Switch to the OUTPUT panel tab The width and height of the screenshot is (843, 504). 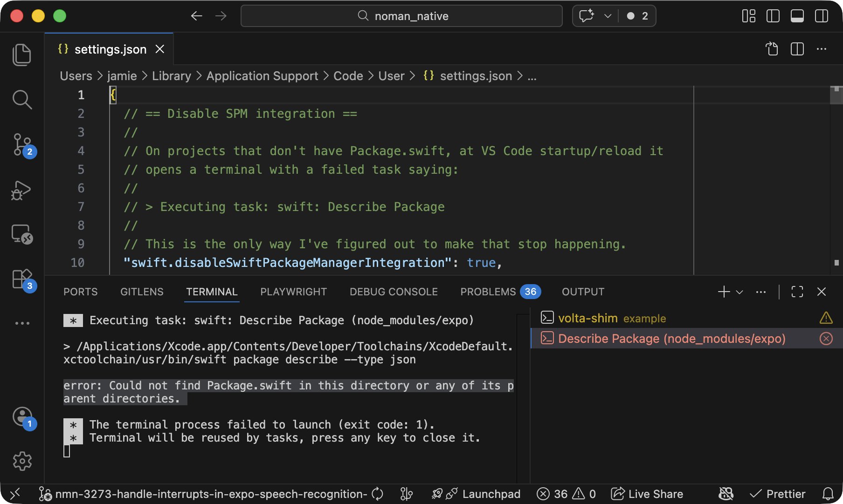click(x=583, y=292)
